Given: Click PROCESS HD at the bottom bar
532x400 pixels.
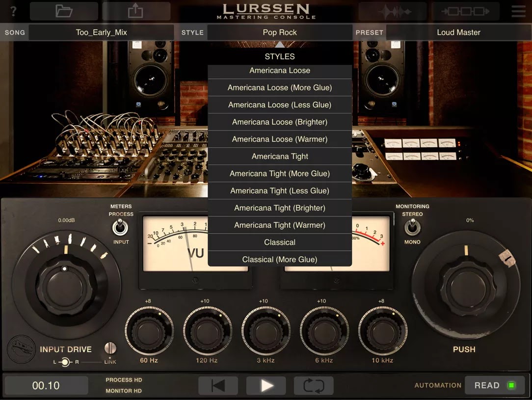Looking at the screenshot, I should click(x=124, y=379).
